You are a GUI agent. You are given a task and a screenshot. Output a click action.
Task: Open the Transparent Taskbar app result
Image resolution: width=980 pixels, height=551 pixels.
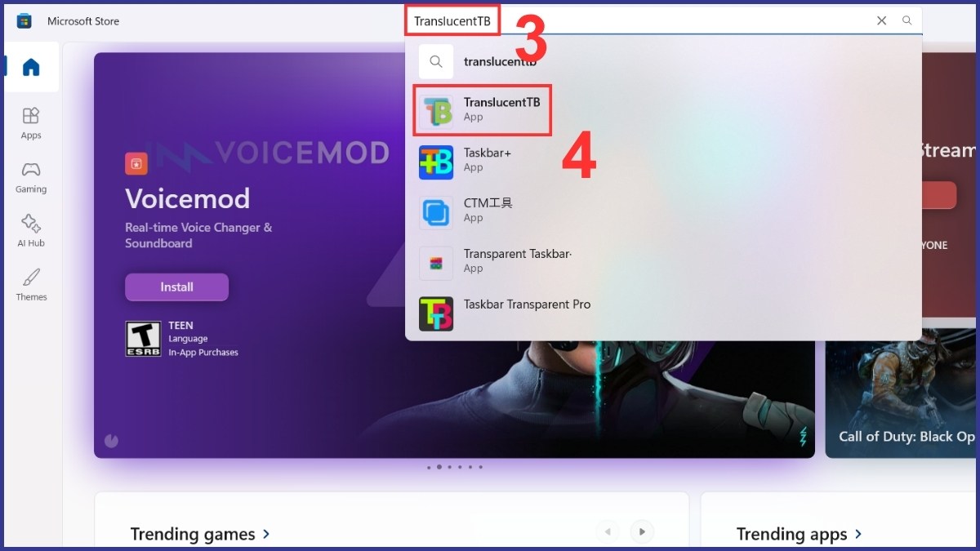click(663, 262)
